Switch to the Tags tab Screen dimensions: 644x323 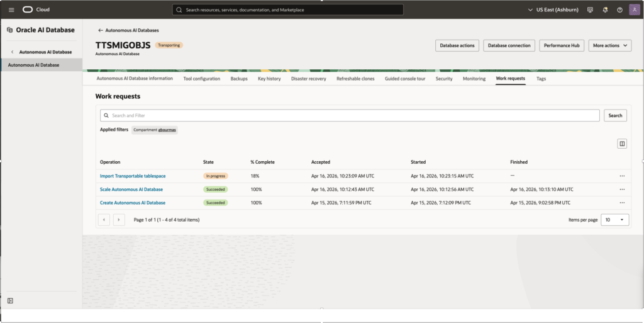(x=541, y=79)
